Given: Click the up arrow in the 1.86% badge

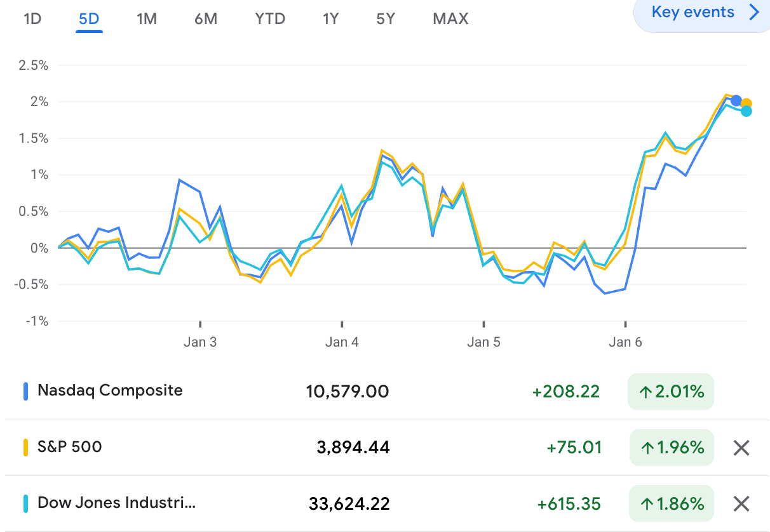Looking at the screenshot, I should coord(647,505).
